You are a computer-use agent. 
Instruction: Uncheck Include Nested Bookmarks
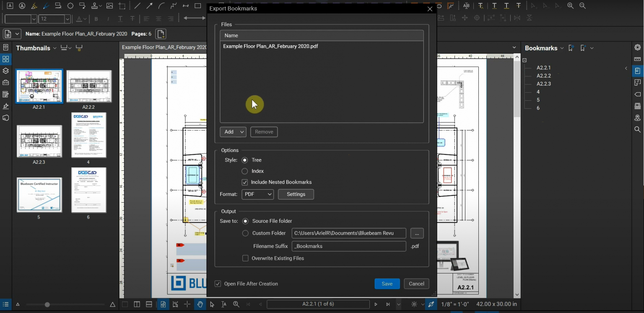pos(244,182)
